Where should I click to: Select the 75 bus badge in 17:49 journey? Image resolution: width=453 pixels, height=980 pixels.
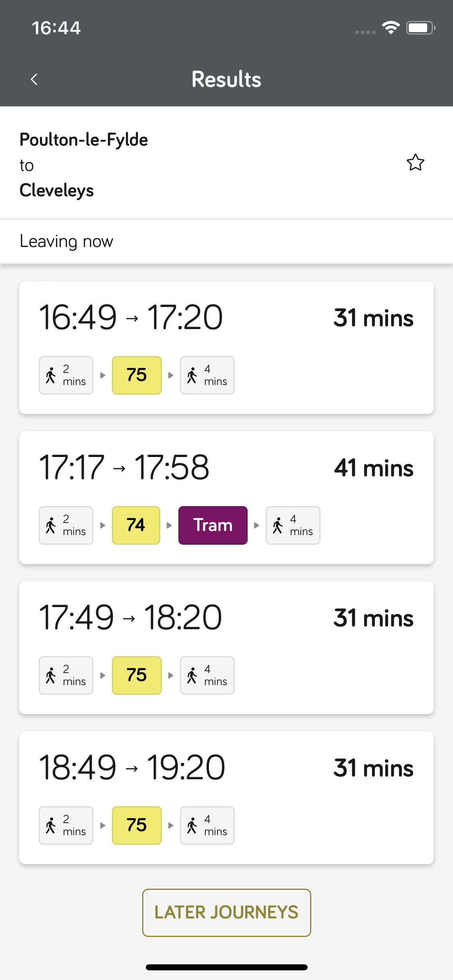pyautogui.click(x=137, y=675)
